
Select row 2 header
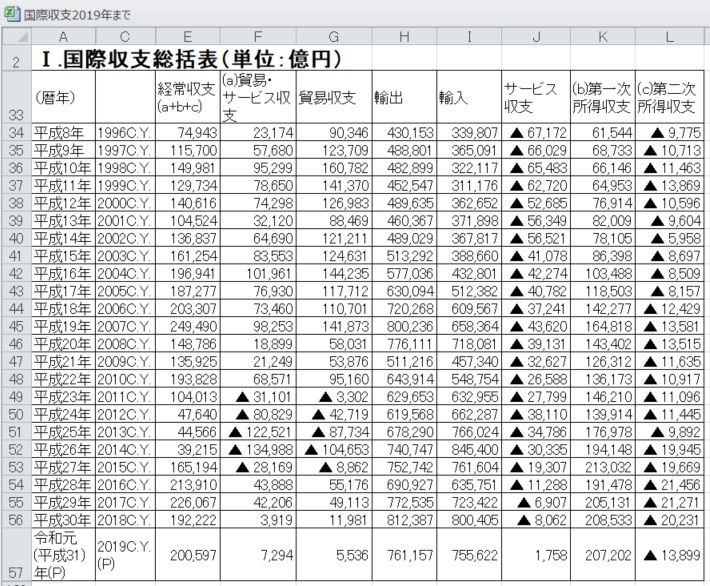17,58
